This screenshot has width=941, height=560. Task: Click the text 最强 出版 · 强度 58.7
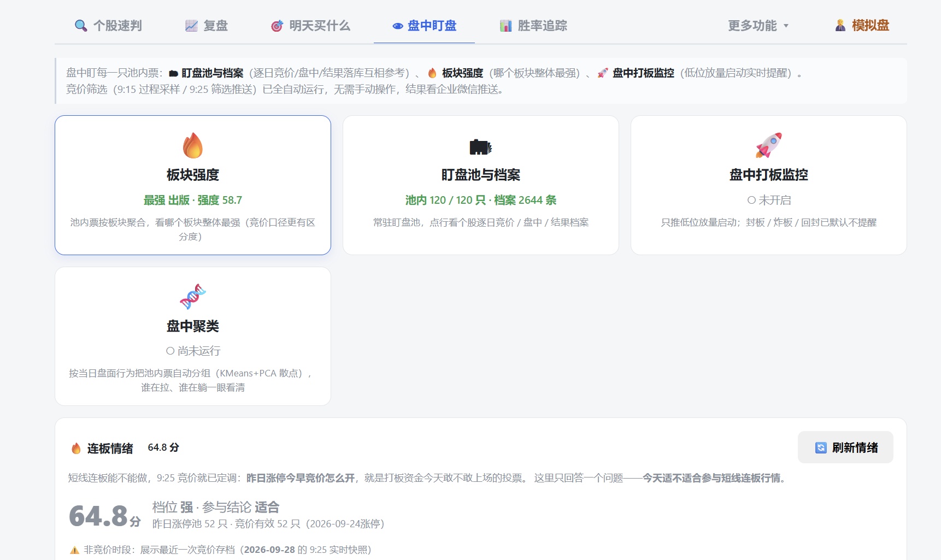[x=193, y=201]
